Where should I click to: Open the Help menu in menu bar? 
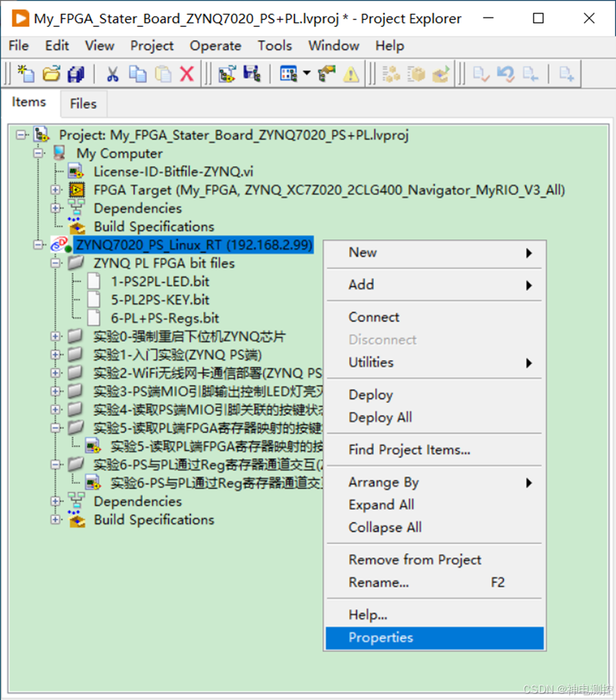[x=390, y=46]
